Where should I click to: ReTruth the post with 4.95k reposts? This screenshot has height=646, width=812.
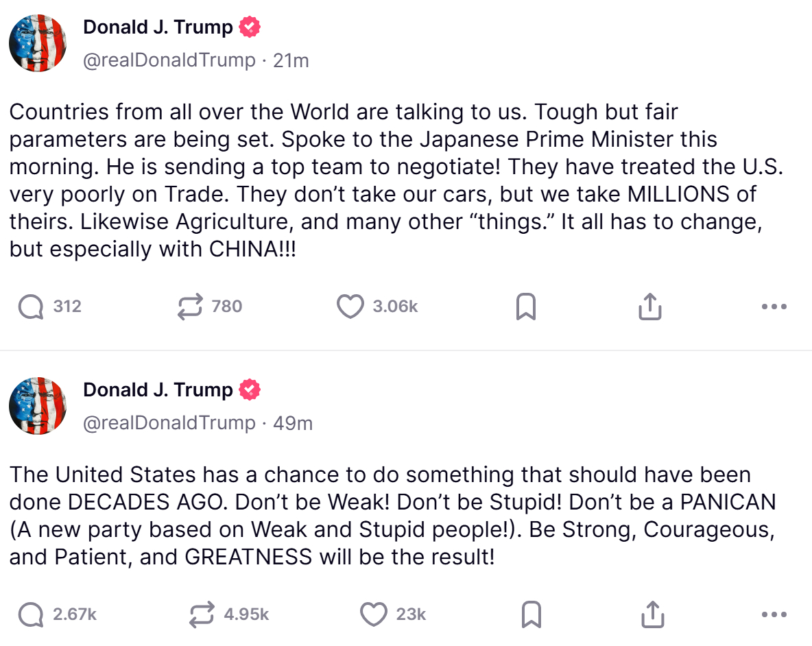click(202, 614)
